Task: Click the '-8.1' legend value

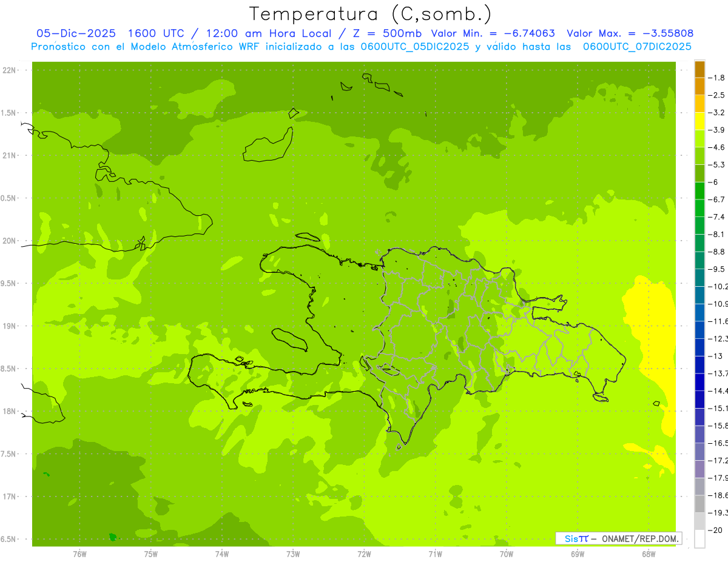Action: 718,234
